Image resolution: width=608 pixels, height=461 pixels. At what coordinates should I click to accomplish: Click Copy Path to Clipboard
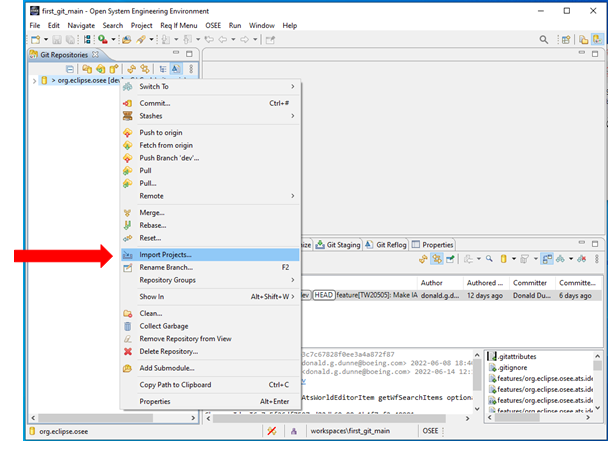click(210, 385)
